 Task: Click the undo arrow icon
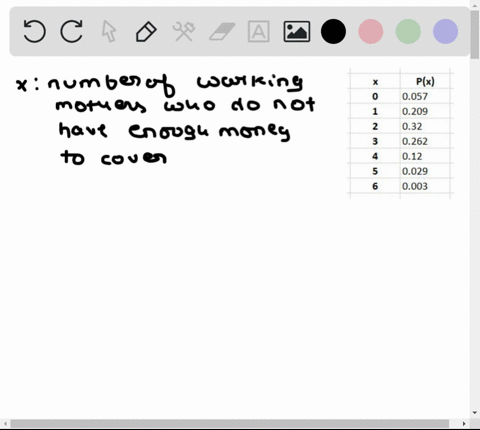(34, 31)
